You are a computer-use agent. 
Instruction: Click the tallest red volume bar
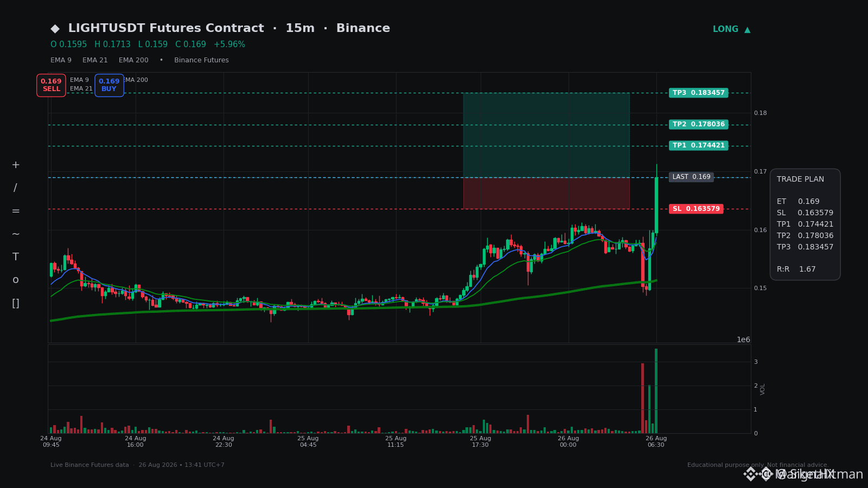point(642,398)
